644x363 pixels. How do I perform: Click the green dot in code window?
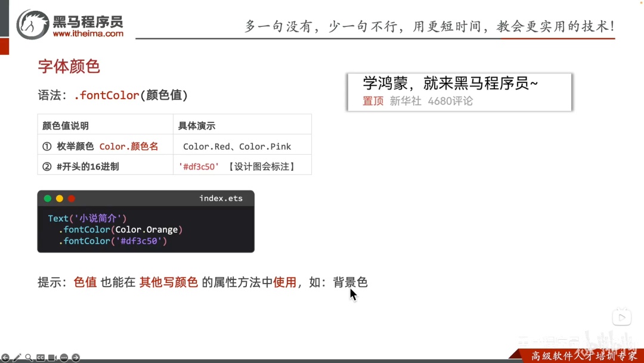coord(48,199)
